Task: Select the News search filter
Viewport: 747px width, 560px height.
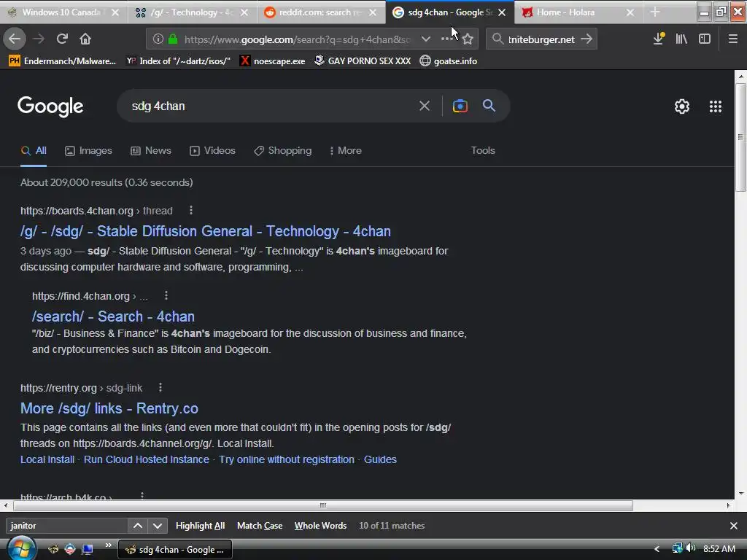Action: 151,150
